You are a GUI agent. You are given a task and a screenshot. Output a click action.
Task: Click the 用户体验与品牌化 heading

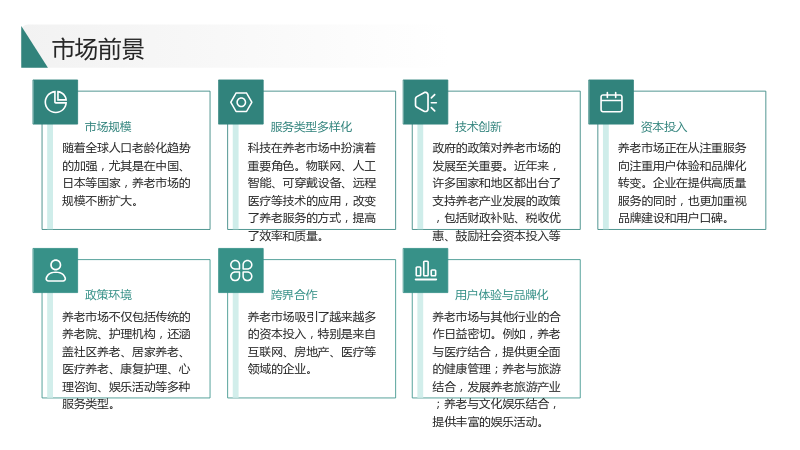tap(502, 295)
